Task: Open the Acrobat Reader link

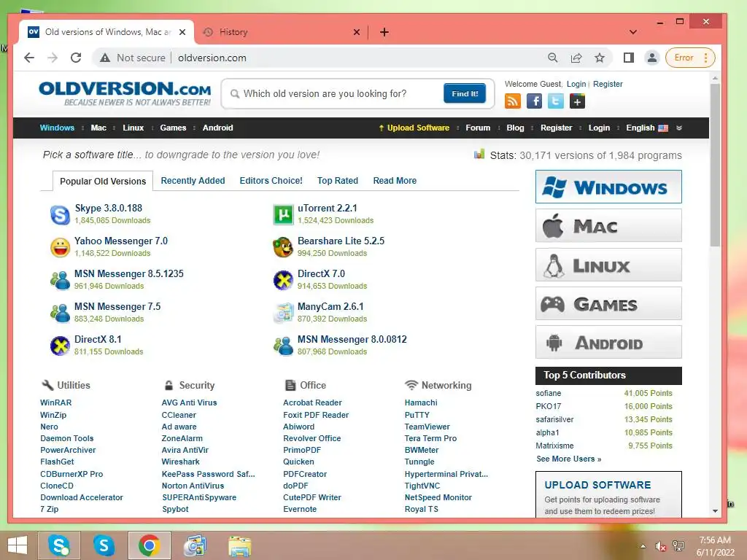Action: coord(312,402)
